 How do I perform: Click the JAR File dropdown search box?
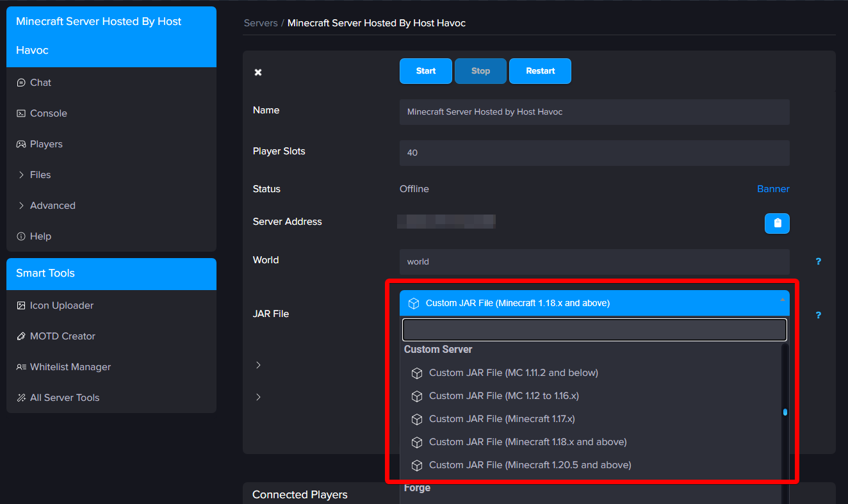pyautogui.click(x=594, y=330)
